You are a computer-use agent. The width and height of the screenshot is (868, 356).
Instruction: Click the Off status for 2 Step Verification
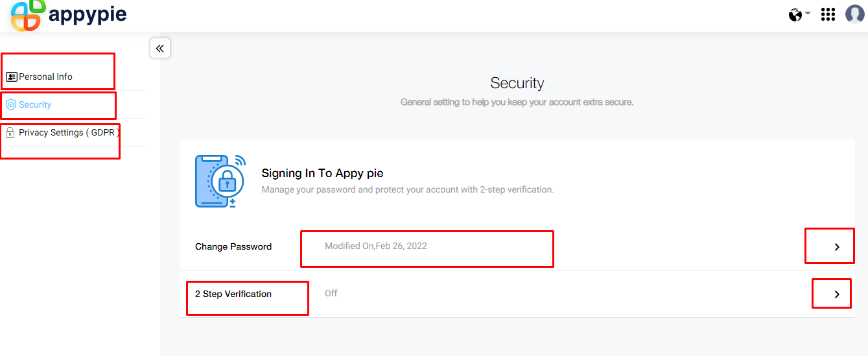click(x=331, y=293)
